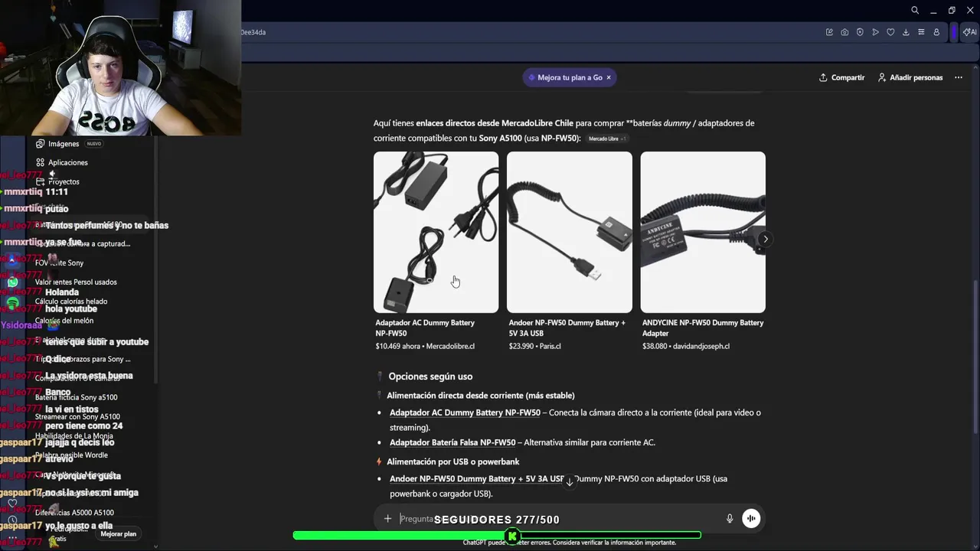This screenshot has height=551, width=980.
Task: Jump to bottom with the down-arrow button
Action: 569,481
